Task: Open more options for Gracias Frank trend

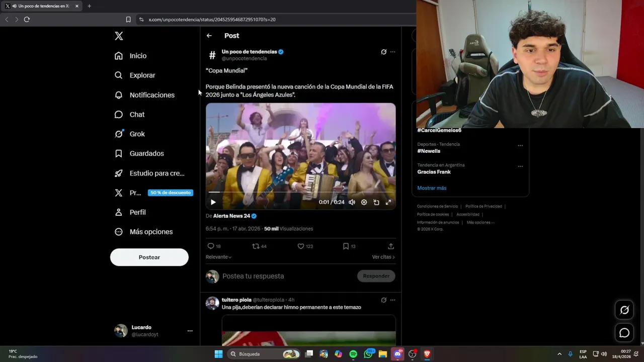Action: (x=520, y=166)
